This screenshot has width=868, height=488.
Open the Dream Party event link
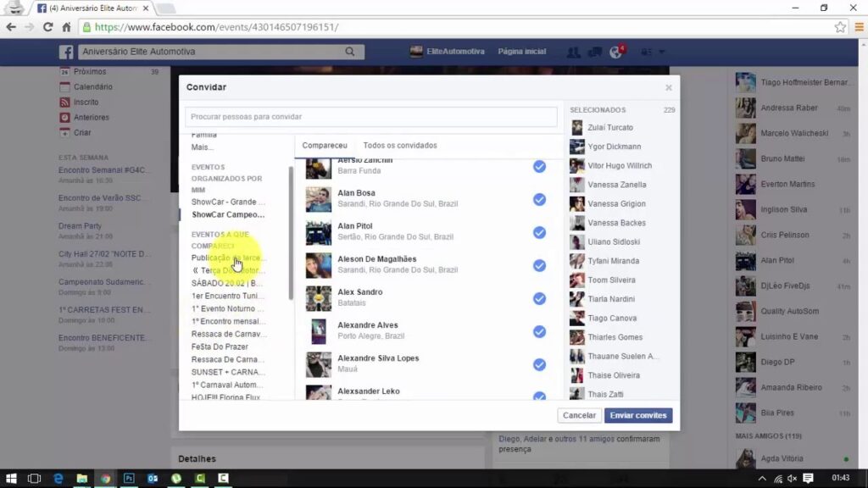(x=80, y=226)
